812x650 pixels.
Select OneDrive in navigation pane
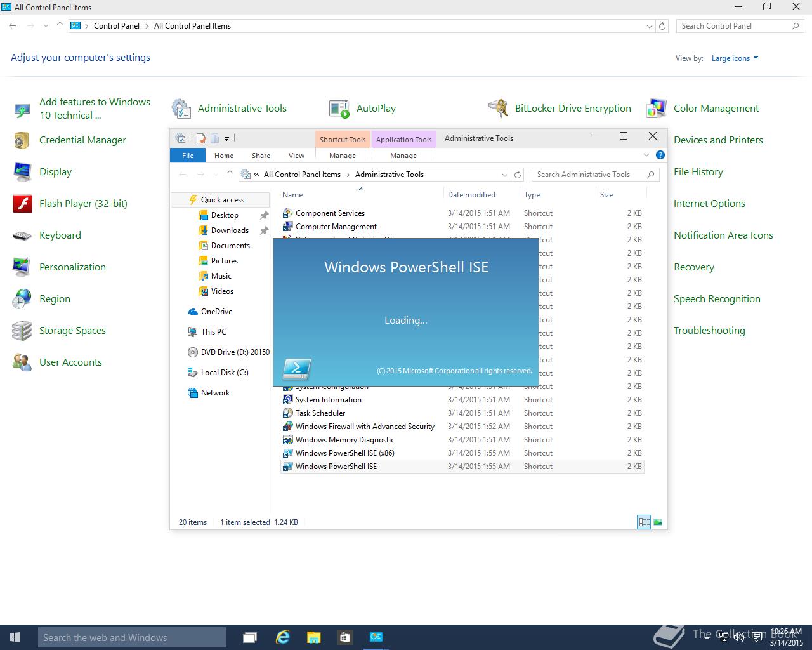(x=216, y=312)
